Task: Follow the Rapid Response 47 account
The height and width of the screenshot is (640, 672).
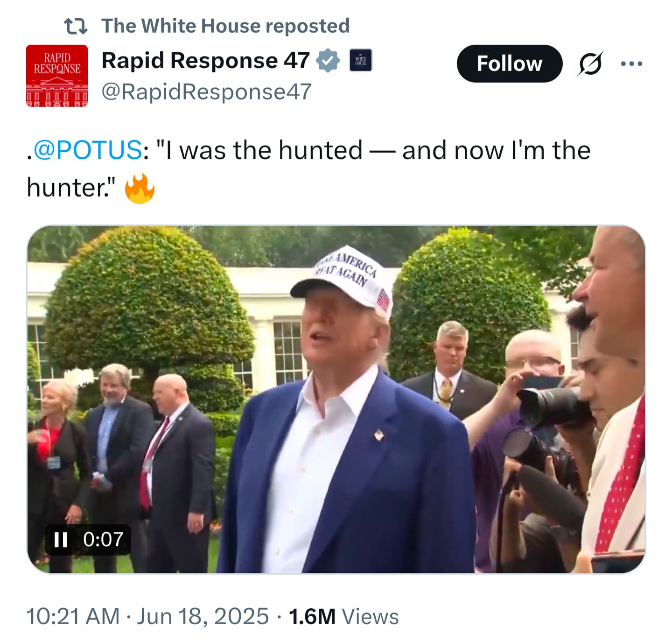Action: pos(510,63)
